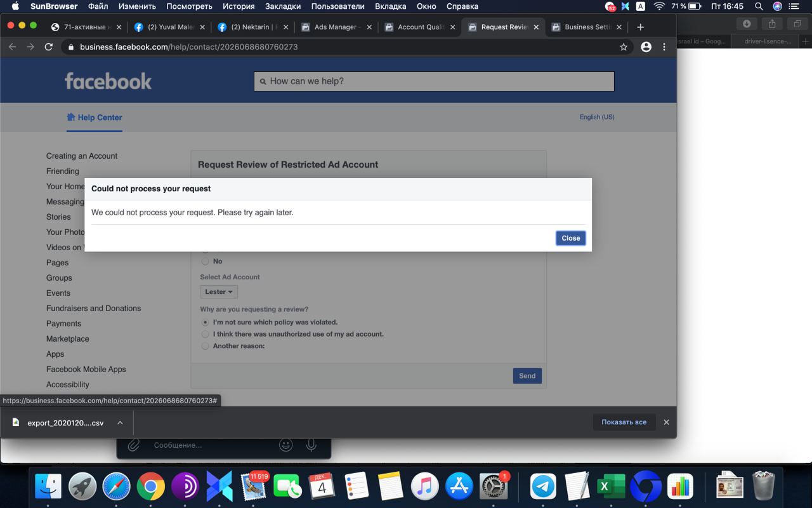Open the Help Center link
812x508 pixels.
tap(95, 117)
